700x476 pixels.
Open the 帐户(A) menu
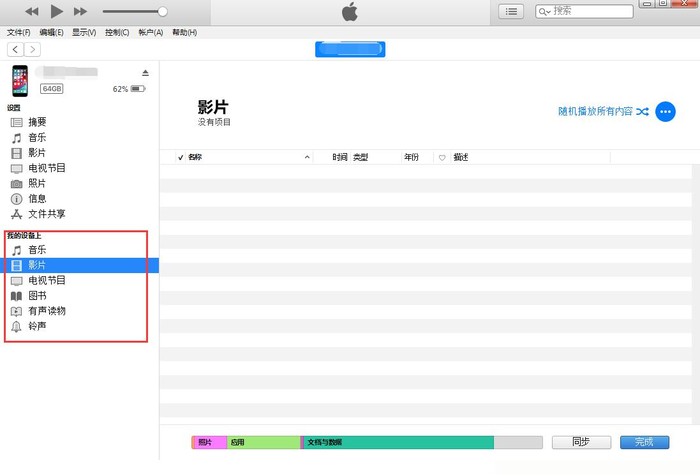(x=150, y=32)
